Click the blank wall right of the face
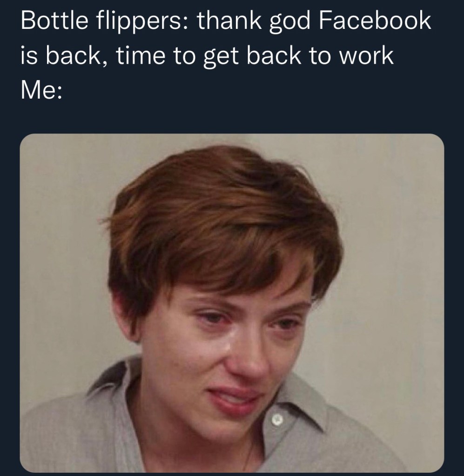 coord(391,279)
